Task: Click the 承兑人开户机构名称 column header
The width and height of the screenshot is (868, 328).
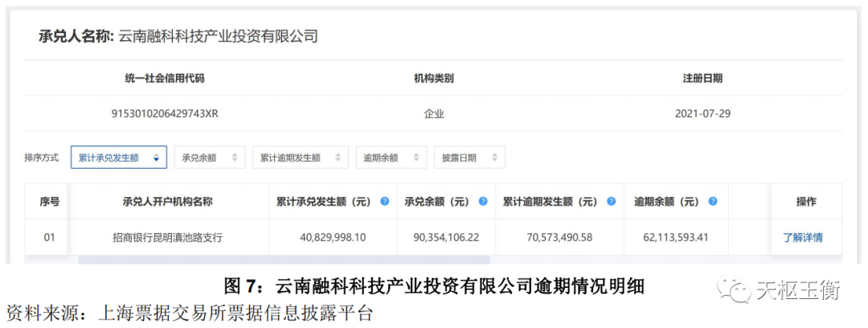Action: (167, 201)
